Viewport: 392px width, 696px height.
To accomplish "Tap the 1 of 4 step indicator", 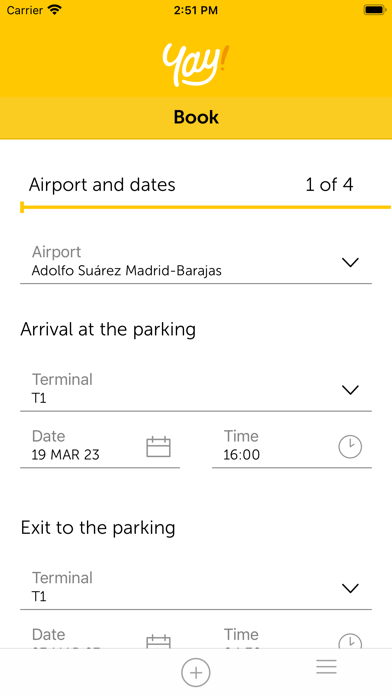I will coord(329,185).
